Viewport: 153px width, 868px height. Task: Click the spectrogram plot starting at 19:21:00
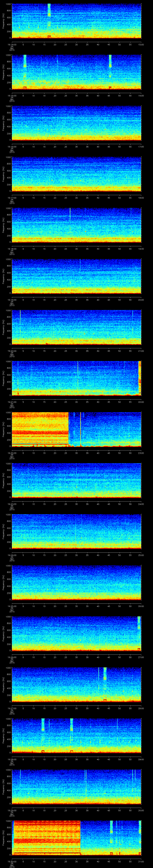tap(76, 378)
